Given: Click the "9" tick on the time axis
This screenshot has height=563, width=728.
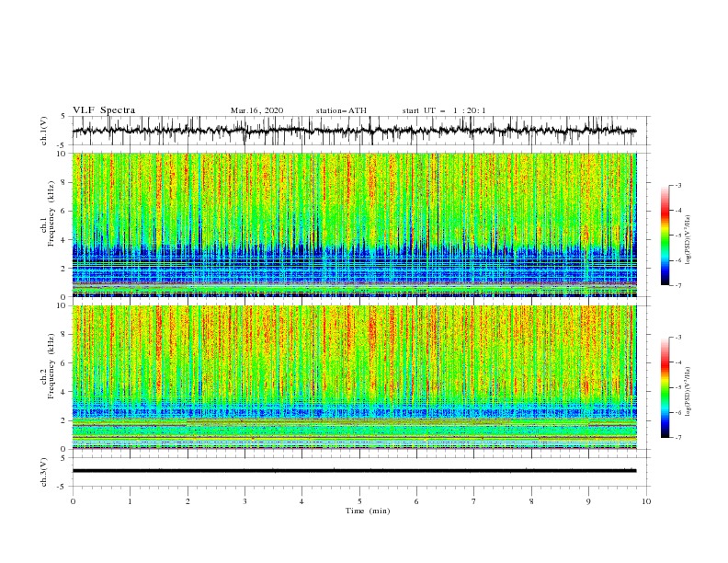Looking at the screenshot, I should 588,501.
